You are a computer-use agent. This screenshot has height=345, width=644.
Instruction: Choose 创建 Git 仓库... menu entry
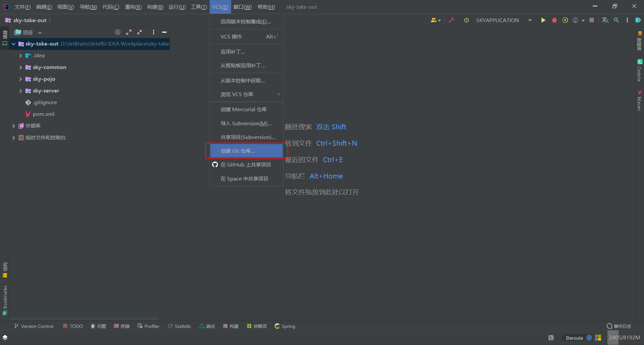point(247,151)
